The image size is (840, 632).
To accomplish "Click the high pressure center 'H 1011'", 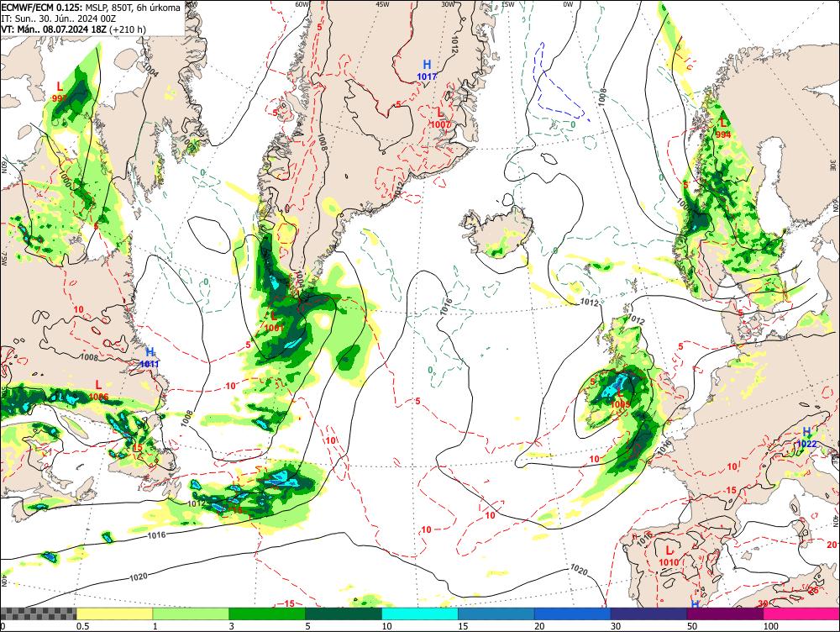I will pos(150,357).
